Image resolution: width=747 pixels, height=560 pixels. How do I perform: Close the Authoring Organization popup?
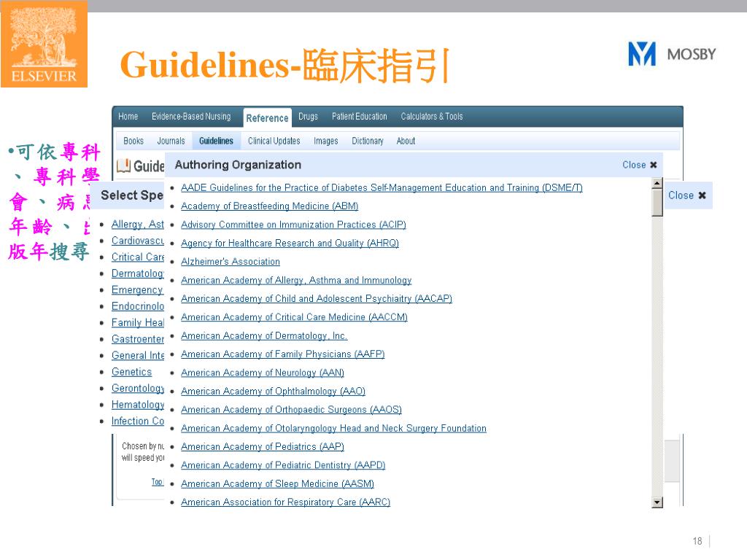tap(639, 165)
